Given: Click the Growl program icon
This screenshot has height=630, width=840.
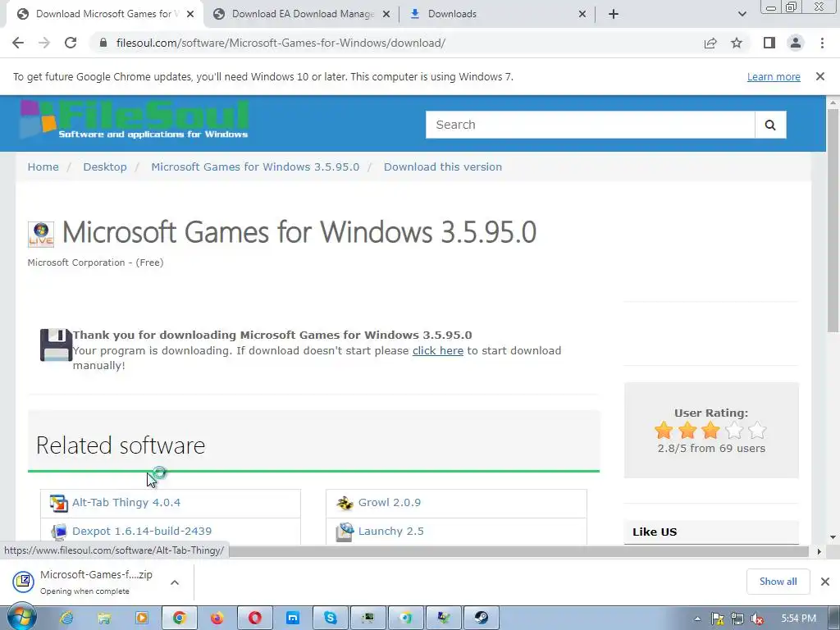Looking at the screenshot, I should coord(345,503).
